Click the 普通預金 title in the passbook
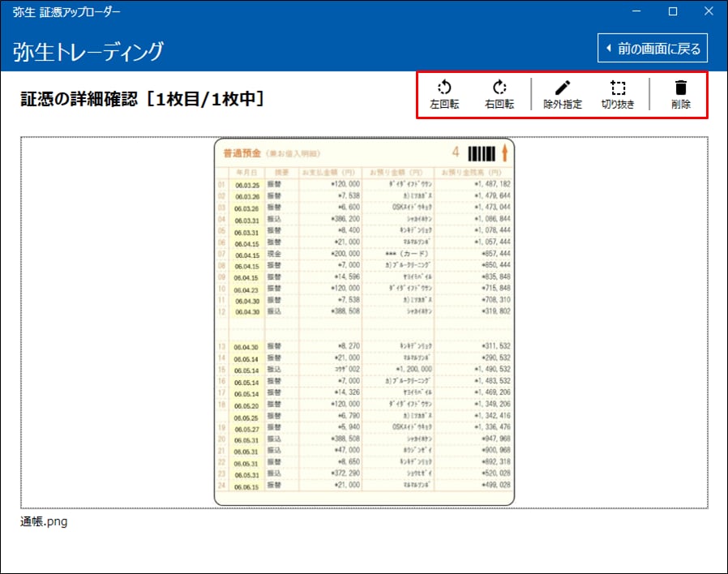The width and height of the screenshot is (728, 574). (242, 153)
